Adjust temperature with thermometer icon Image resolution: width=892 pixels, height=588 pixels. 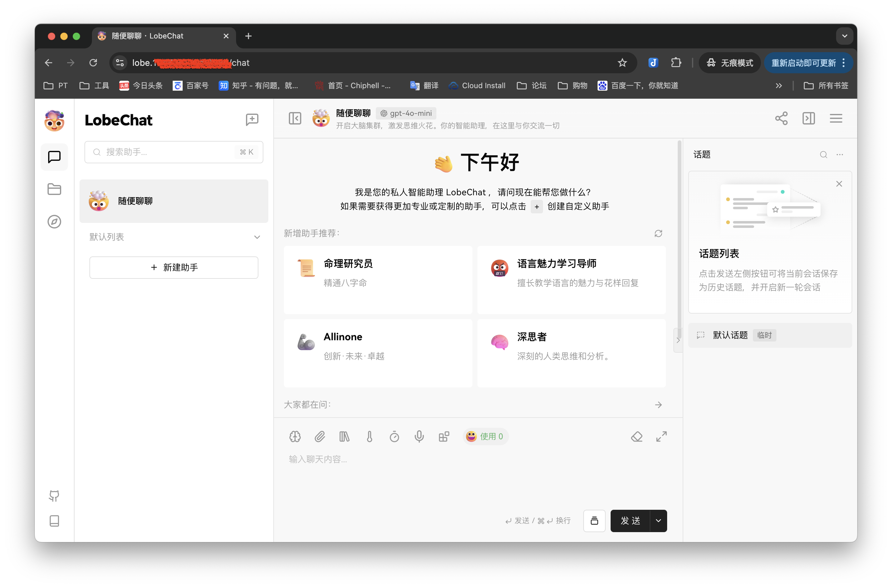[x=370, y=436]
